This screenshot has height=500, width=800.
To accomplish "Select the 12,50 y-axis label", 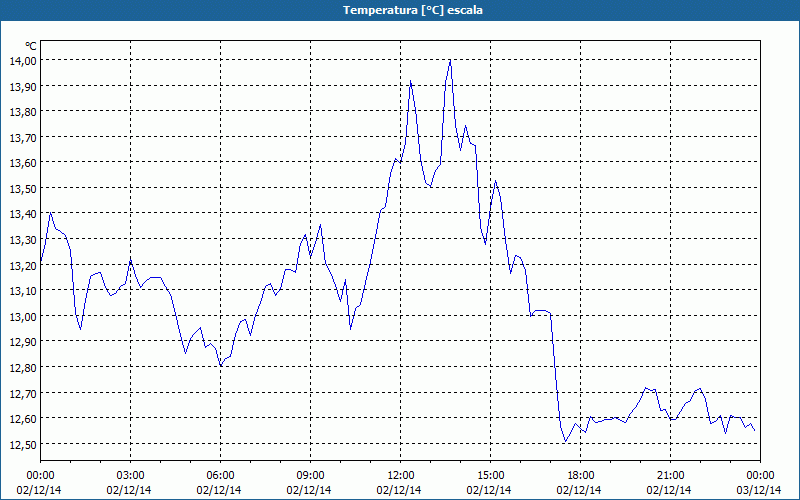I will [x=23, y=444].
